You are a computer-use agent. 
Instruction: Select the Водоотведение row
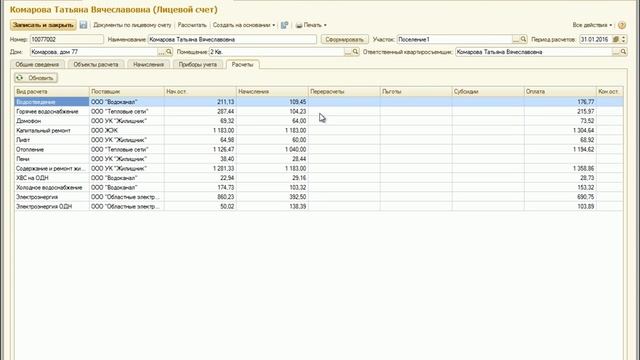tap(319, 102)
